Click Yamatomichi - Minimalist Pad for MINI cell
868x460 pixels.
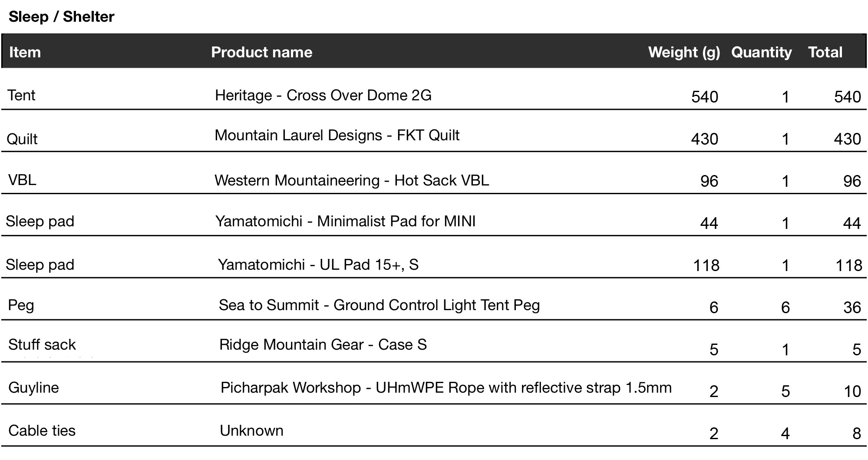pos(345,221)
